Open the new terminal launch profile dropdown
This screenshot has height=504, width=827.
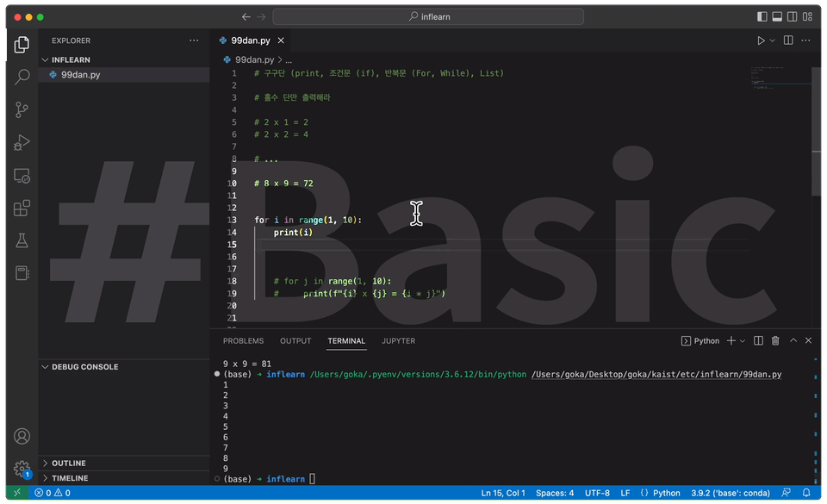point(743,341)
